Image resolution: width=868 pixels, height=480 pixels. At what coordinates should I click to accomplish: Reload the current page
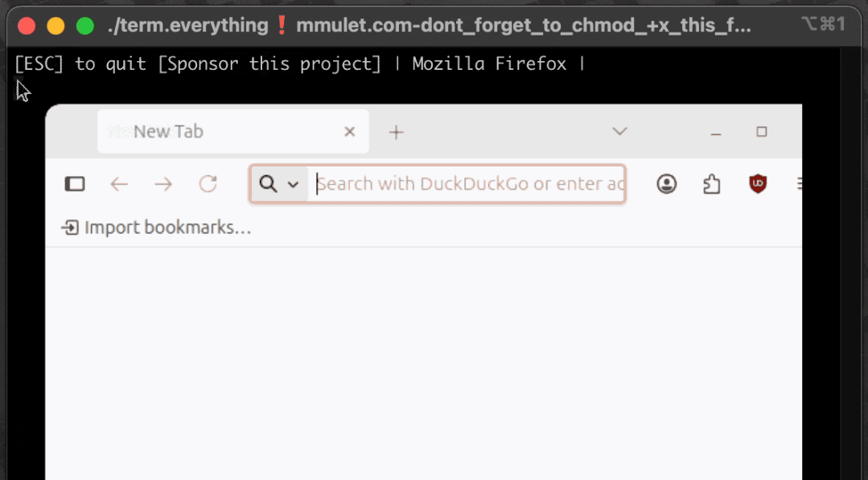(208, 184)
